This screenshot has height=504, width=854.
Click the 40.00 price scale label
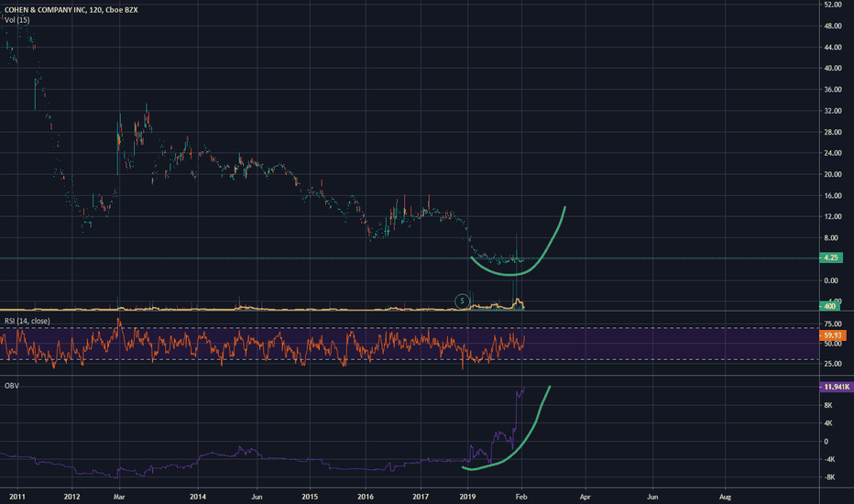[833, 69]
